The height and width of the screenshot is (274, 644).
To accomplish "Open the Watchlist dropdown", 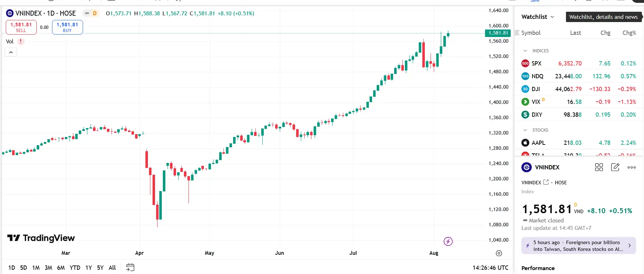I will [538, 17].
